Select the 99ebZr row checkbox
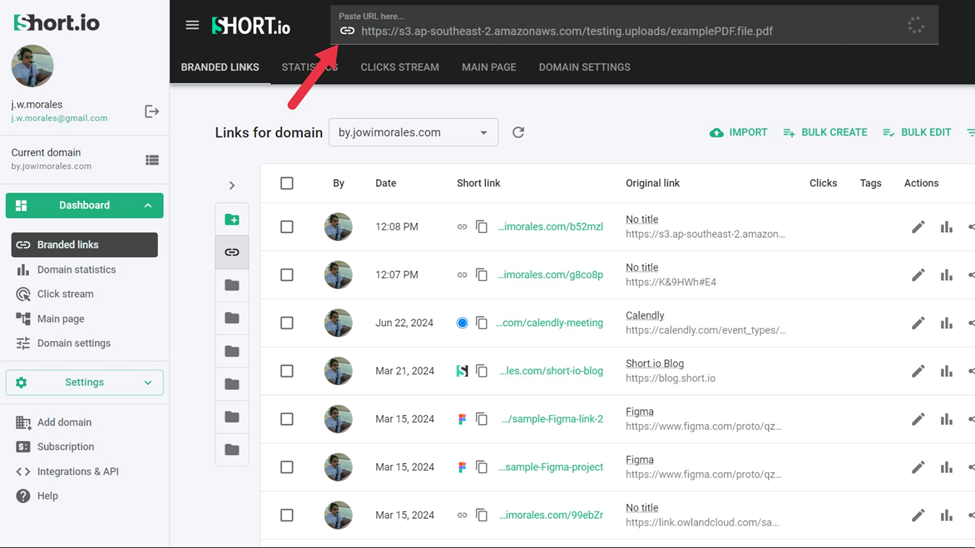 pos(287,515)
